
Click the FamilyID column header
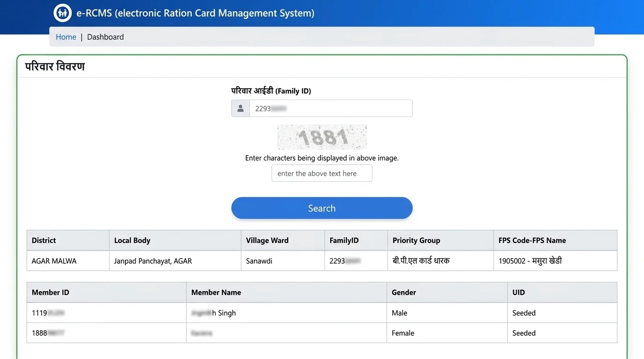(x=356, y=240)
